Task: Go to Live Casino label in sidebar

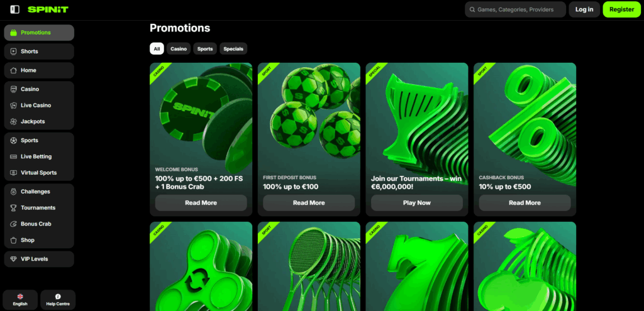Action: tap(36, 106)
